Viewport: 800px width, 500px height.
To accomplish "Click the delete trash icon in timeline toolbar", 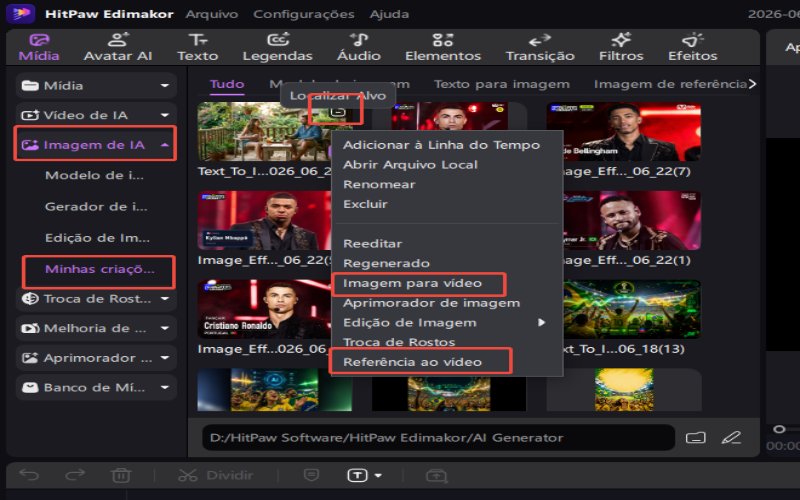I will tap(121, 476).
